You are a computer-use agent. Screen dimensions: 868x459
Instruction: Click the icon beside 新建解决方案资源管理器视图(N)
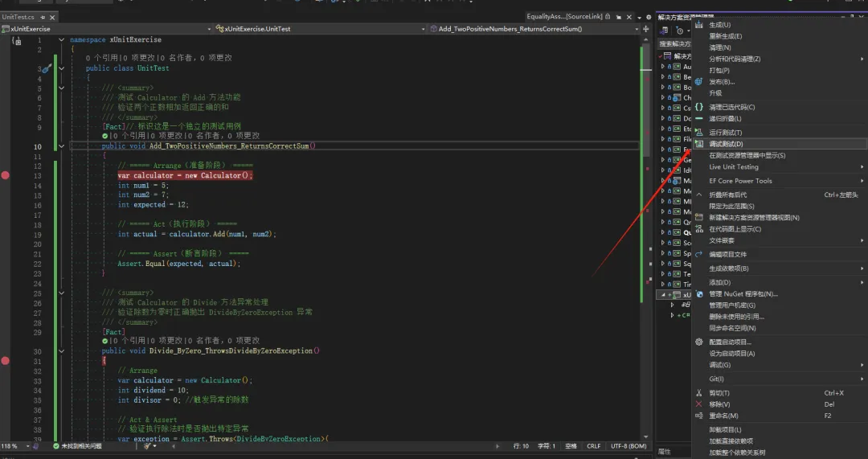pos(699,218)
